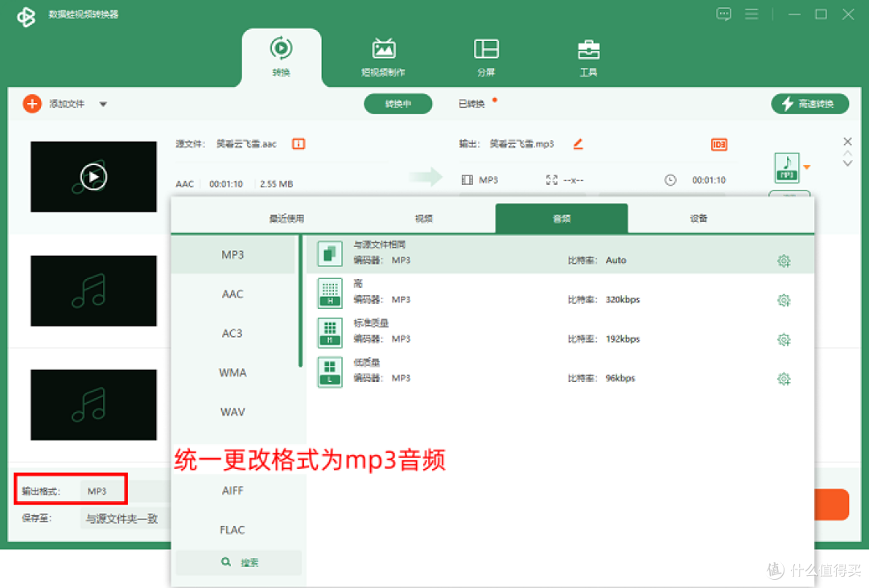Click the 2.55 MB file size text
The height and width of the screenshot is (588, 869).
(x=276, y=184)
